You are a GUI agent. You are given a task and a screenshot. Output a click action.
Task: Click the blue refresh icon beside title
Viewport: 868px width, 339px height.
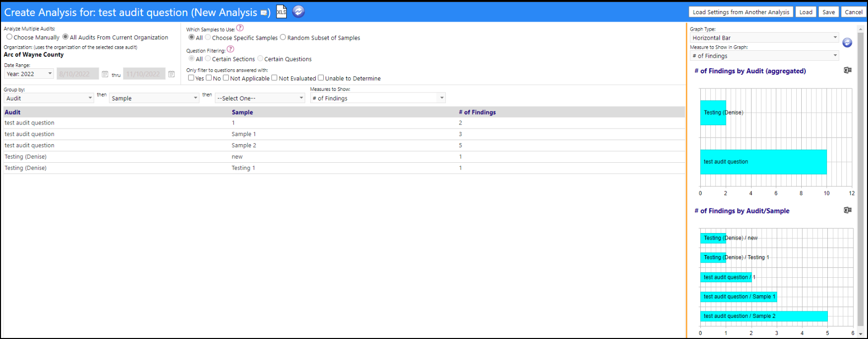(298, 12)
